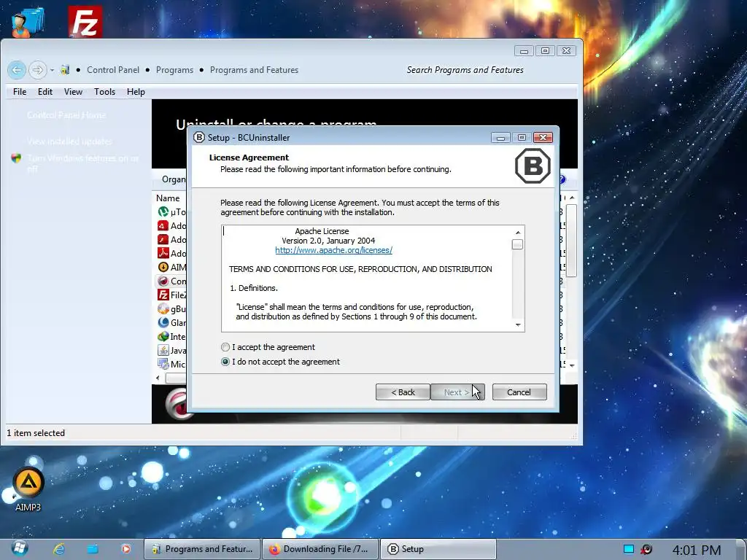747x560 pixels.
Task: Select the AIMP list entry icon
Action: pyautogui.click(x=163, y=267)
